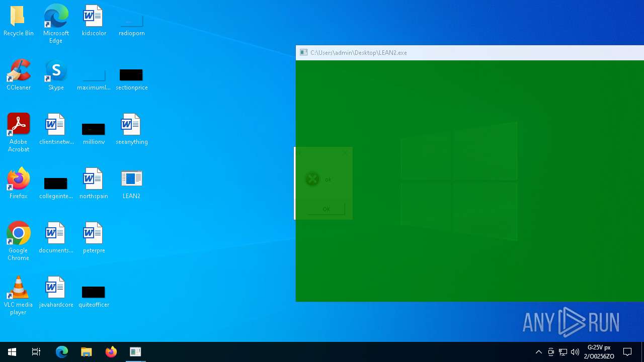Launch Skype from the desktop
The height and width of the screenshot is (362, 644).
pyautogui.click(x=56, y=75)
